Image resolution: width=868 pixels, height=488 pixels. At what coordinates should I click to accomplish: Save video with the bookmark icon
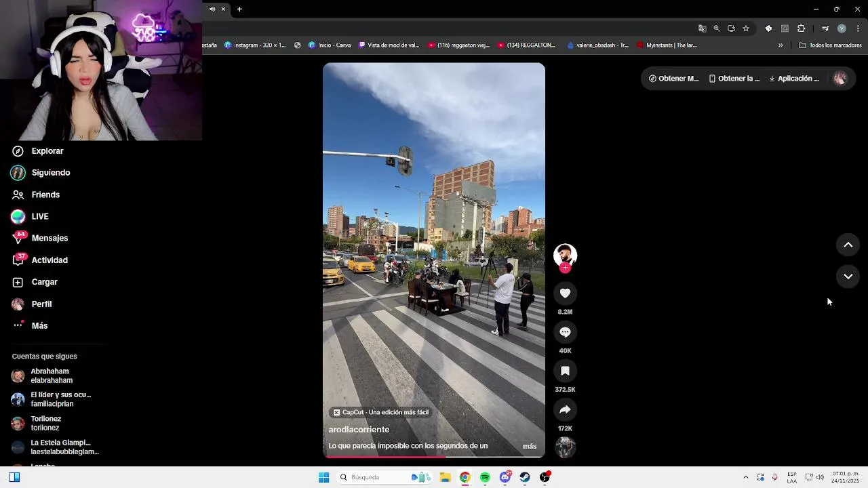pos(565,371)
